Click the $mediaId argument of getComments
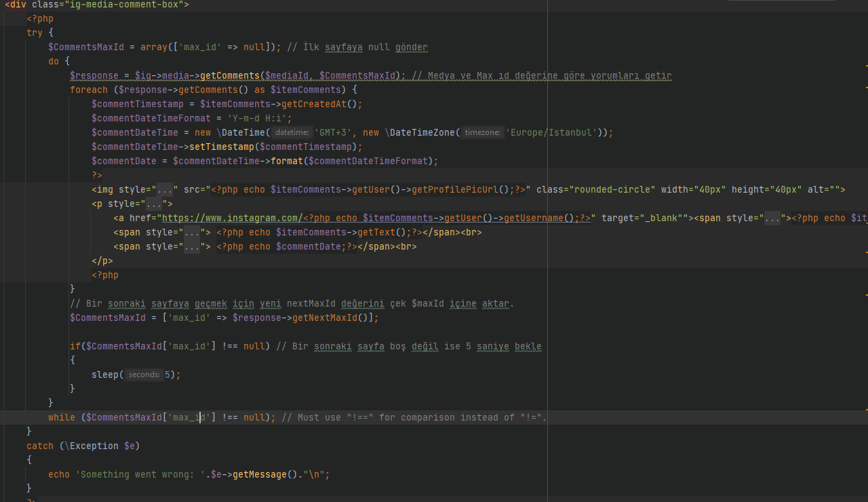Viewport: 868px width, 502px height. [x=287, y=76]
